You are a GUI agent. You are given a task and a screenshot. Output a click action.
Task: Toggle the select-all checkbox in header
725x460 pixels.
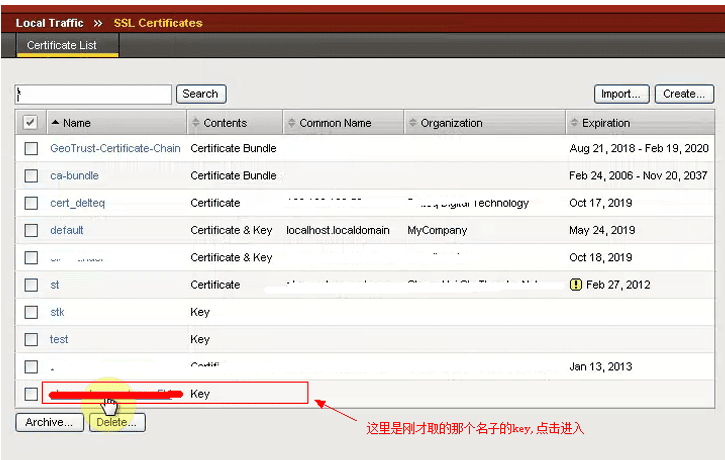coord(31,122)
